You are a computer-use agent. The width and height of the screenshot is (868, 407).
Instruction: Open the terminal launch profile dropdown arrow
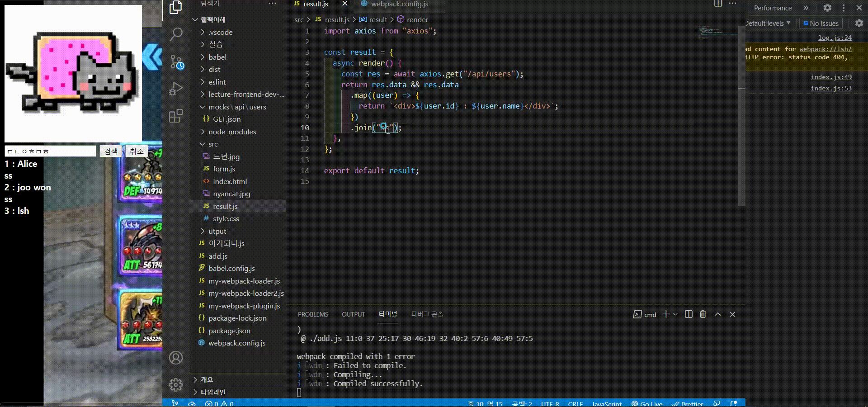(x=675, y=314)
